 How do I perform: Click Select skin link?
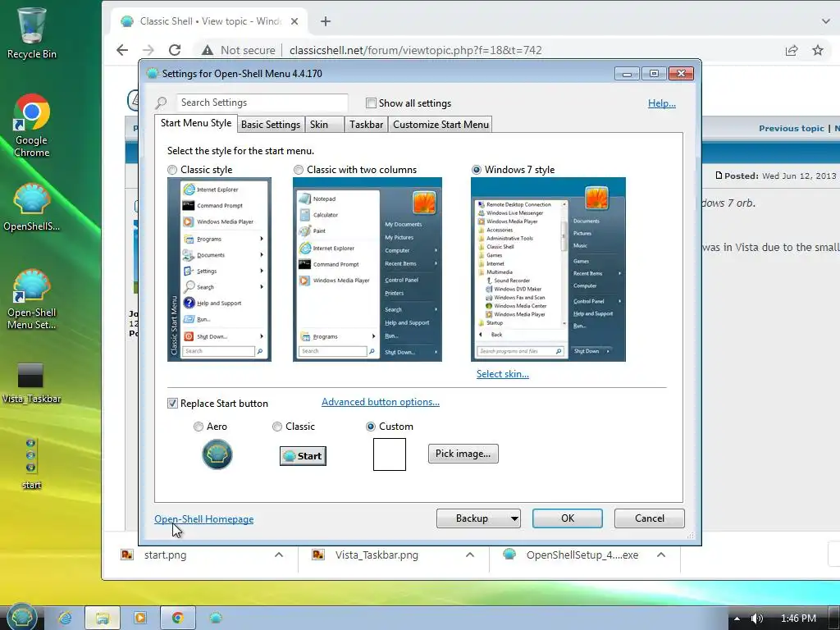pos(503,374)
